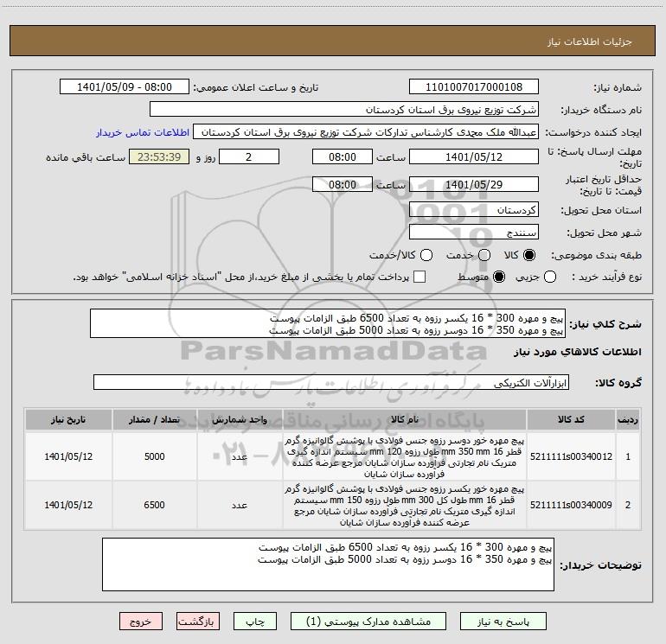Click need date 1401/05/12 in row 2
The image size is (666, 644).
[68, 505]
